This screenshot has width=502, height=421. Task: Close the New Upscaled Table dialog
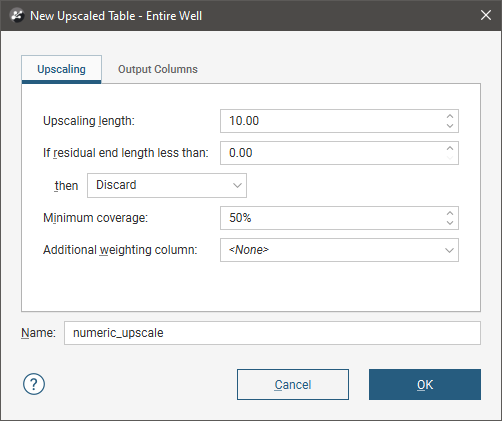point(486,15)
